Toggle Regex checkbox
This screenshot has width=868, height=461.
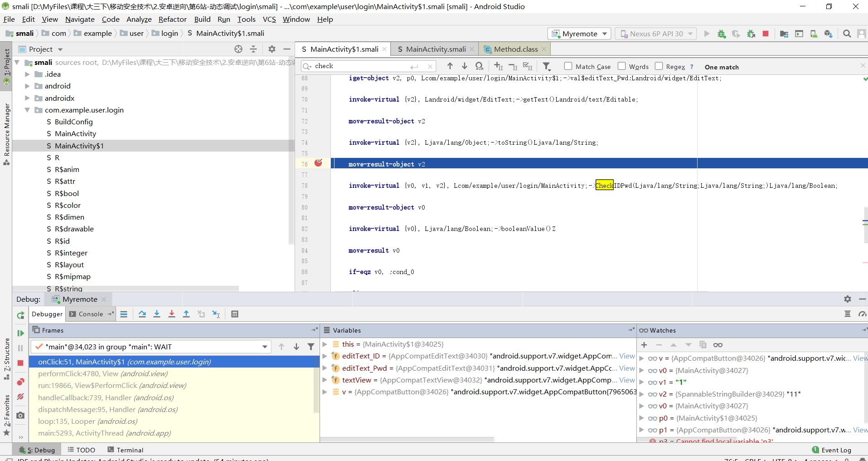659,66
